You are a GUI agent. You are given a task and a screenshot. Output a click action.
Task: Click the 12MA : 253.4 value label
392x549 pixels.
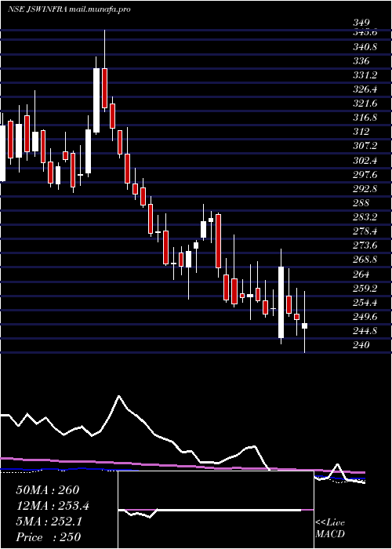[x=53, y=506]
